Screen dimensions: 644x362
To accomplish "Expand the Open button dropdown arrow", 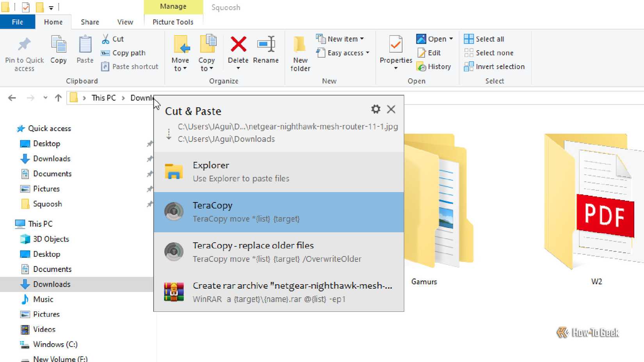I will coord(451,39).
